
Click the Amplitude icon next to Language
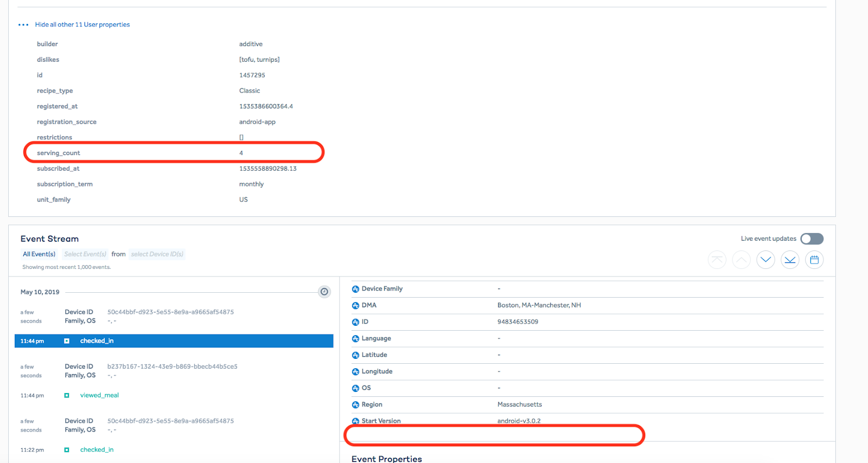pyautogui.click(x=355, y=339)
